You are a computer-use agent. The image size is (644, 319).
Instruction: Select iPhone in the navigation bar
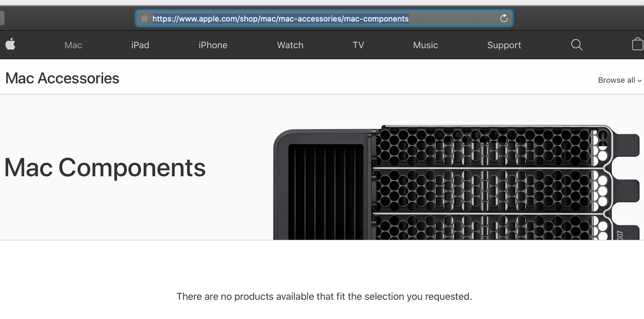213,45
